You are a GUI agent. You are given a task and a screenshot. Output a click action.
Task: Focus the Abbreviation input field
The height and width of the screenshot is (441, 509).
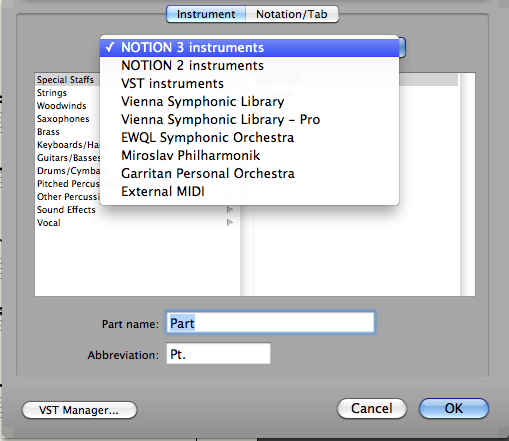pyautogui.click(x=218, y=354)
